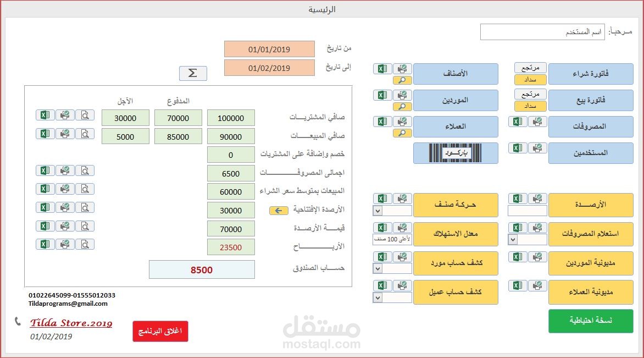Open الأصناف items screen
Viewport: 644px width, 358px height.
[x=456, y=74]
